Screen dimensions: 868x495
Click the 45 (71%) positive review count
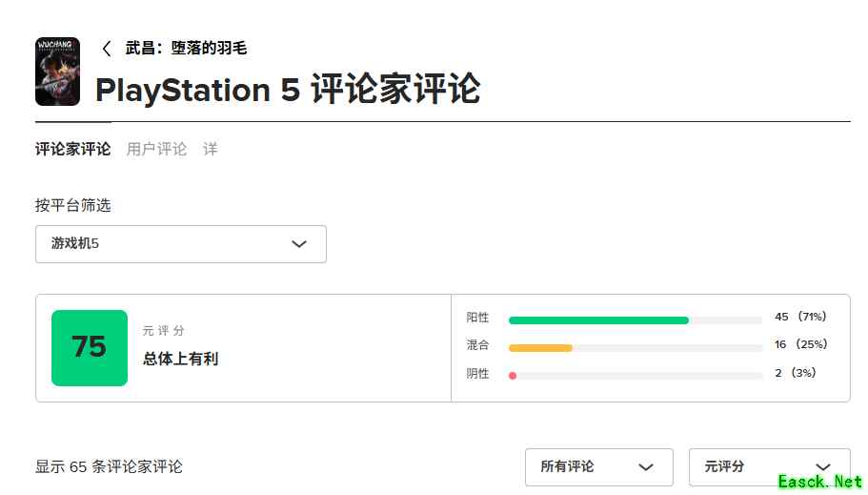pos(800,317)
